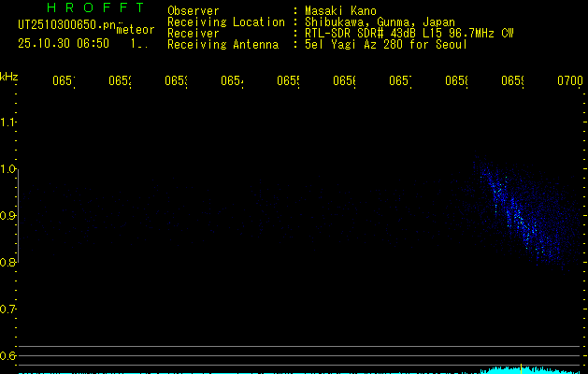The height and width of the screenshot is (374, 588).
Task: Select the 5el Yagi Az 280 text
Action: click(x=386, y=44)
